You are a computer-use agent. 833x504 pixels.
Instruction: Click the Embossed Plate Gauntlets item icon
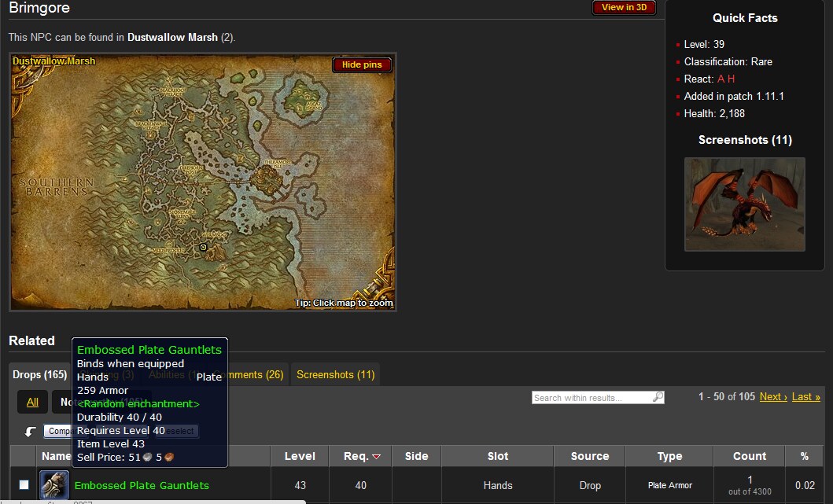54,485
